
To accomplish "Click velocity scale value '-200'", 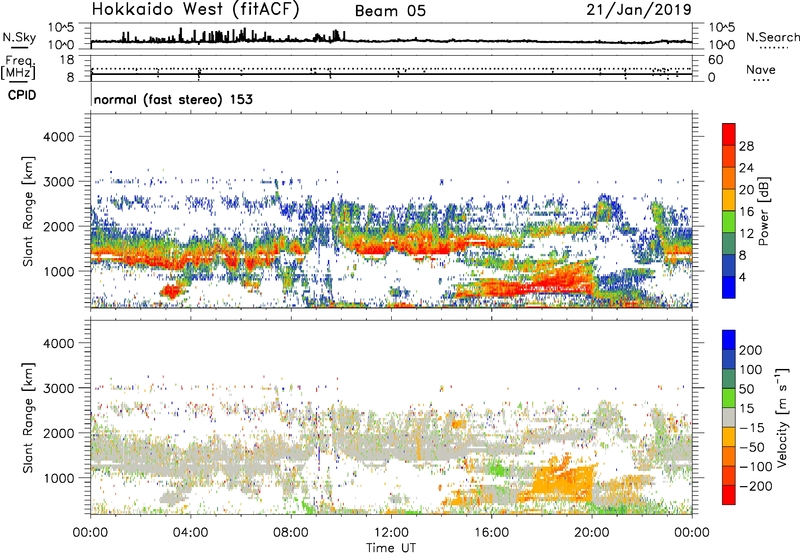I will [756, 486].
